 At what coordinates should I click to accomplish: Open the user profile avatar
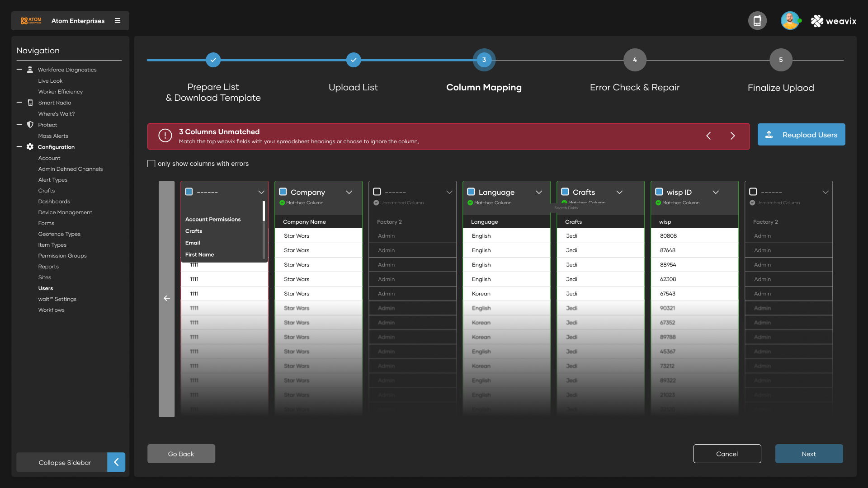(790, 21)
